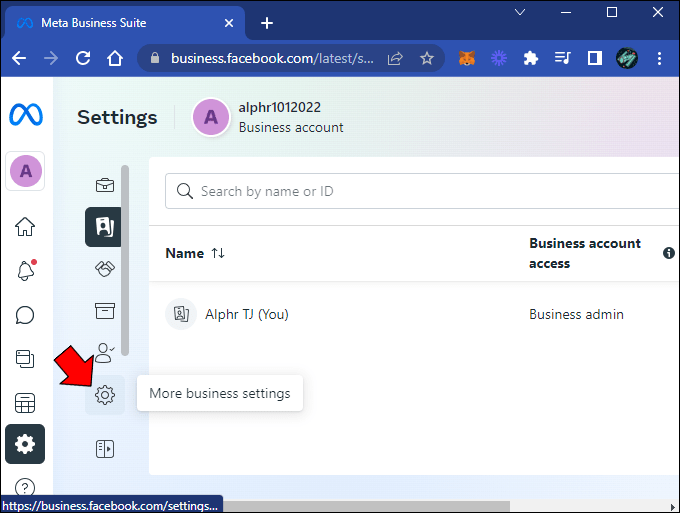
Task: Click the Business account access column header
Action: 585,253
